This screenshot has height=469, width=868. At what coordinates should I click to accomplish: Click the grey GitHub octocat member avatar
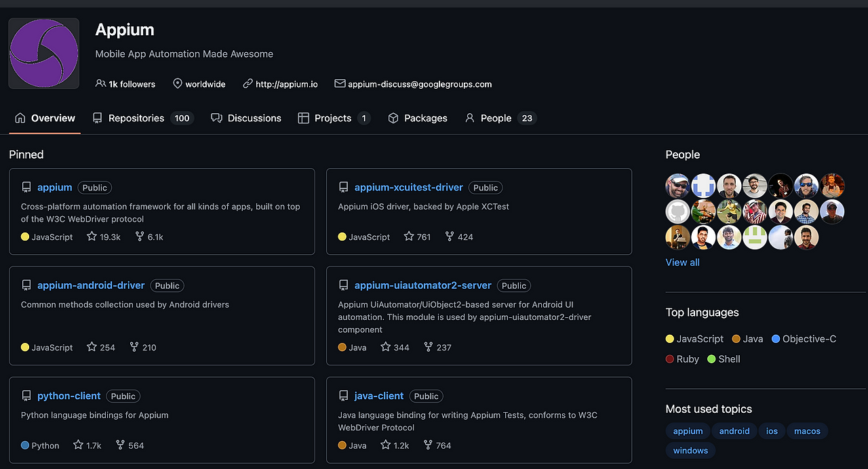pyautogui.click(x=677, y=211)
